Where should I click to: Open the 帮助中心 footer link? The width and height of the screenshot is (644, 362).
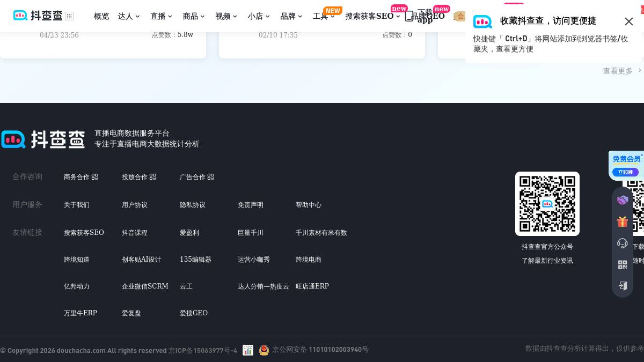click(x=309, y=205)
